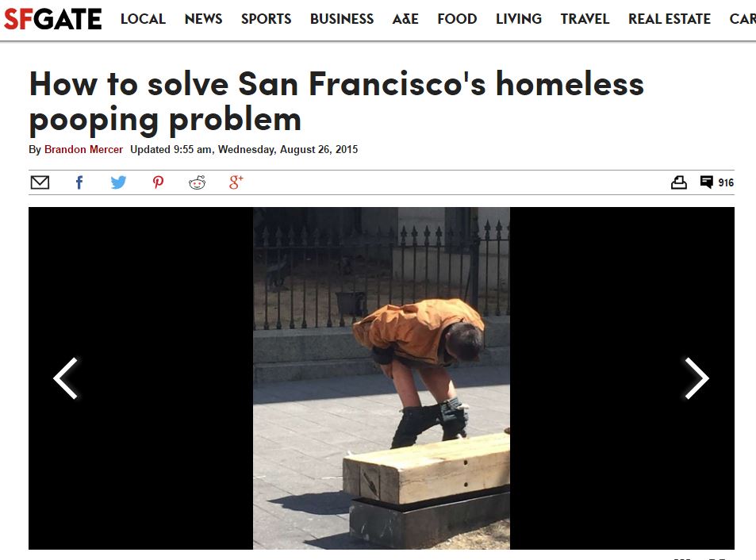Viewport: 756px width, 560px height.
Task: Go to A&E section
Action: (405, 19)
